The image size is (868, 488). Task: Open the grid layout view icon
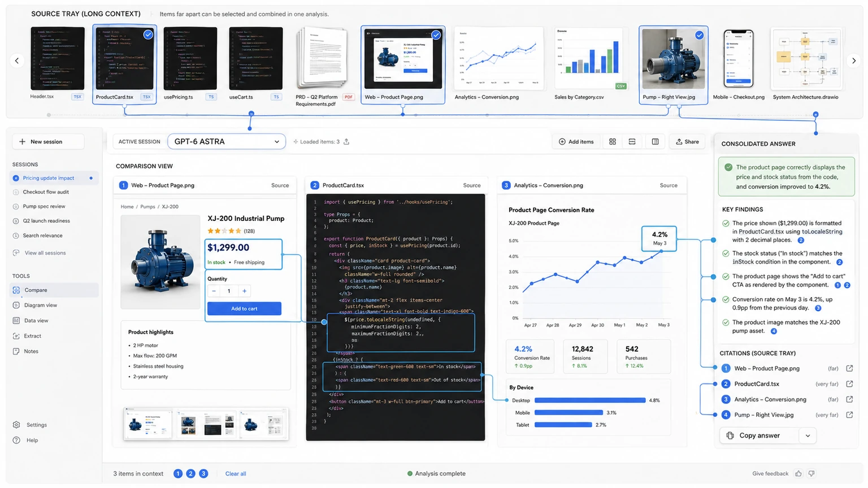[613, 142]
